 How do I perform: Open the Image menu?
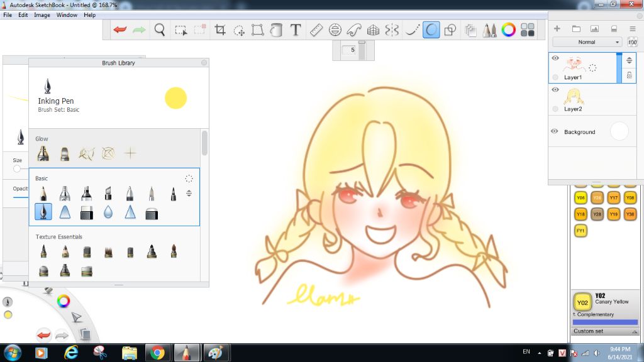[42, 15]
